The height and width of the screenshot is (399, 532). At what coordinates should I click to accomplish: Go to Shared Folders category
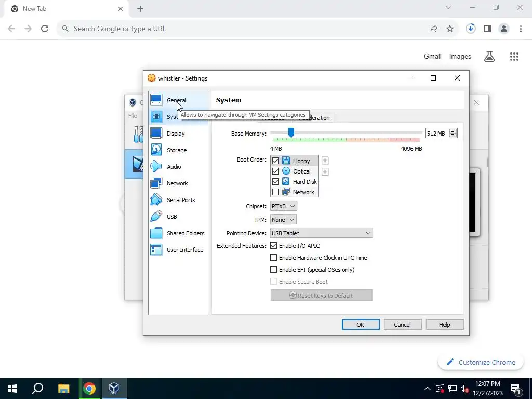(x=178, y=233)
